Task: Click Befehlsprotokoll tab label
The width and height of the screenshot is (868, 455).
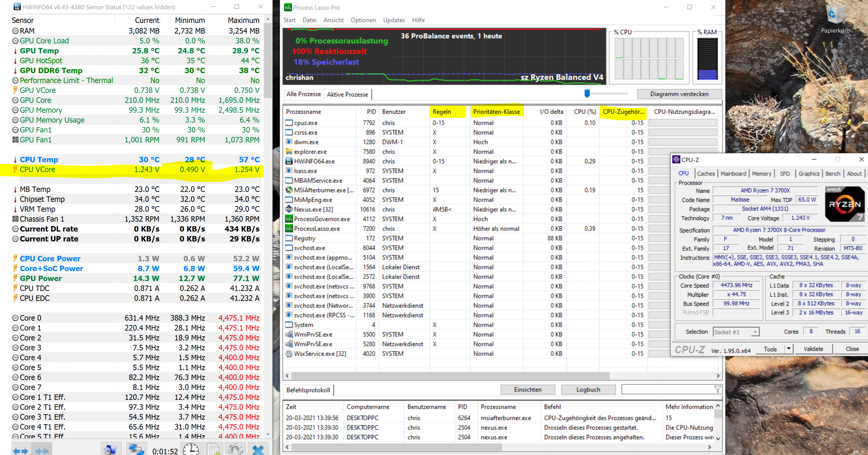Action: point(308,390)
